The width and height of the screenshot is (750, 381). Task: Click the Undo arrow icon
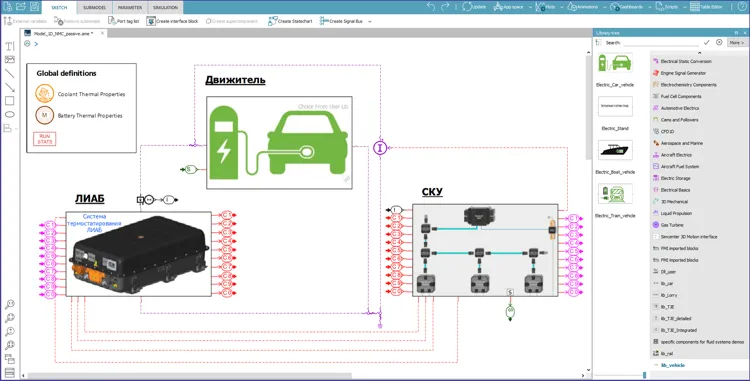tap(431, 7)
